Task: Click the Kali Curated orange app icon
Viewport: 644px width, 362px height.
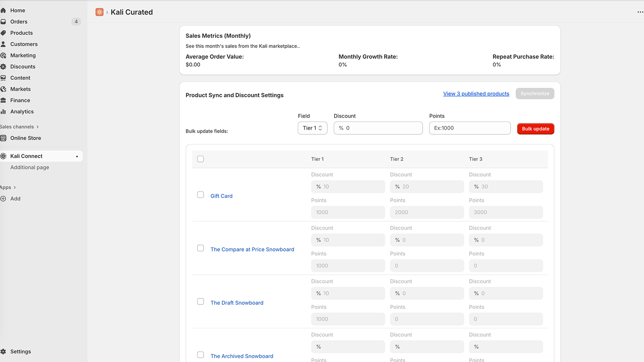Action: tap(99, 12)
